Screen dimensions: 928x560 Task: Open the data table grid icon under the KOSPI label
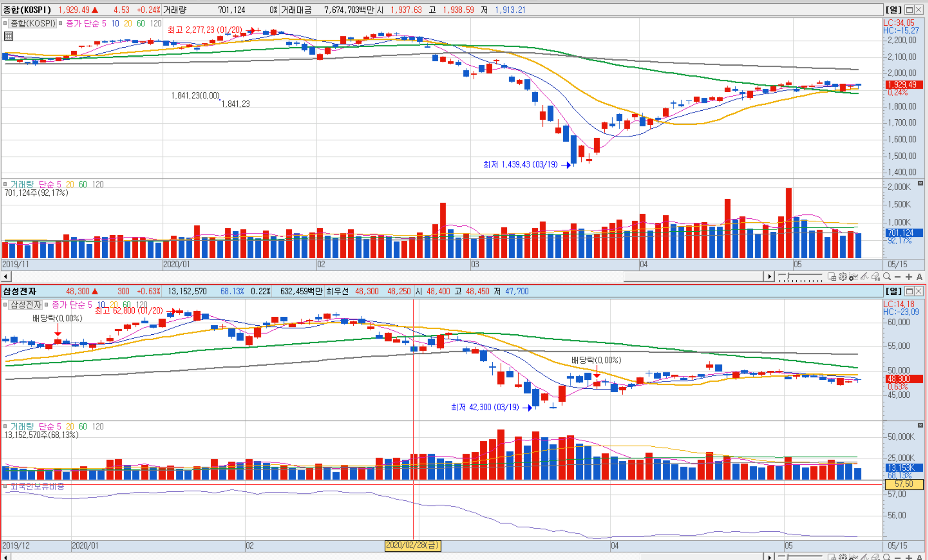tap(9, 36)
